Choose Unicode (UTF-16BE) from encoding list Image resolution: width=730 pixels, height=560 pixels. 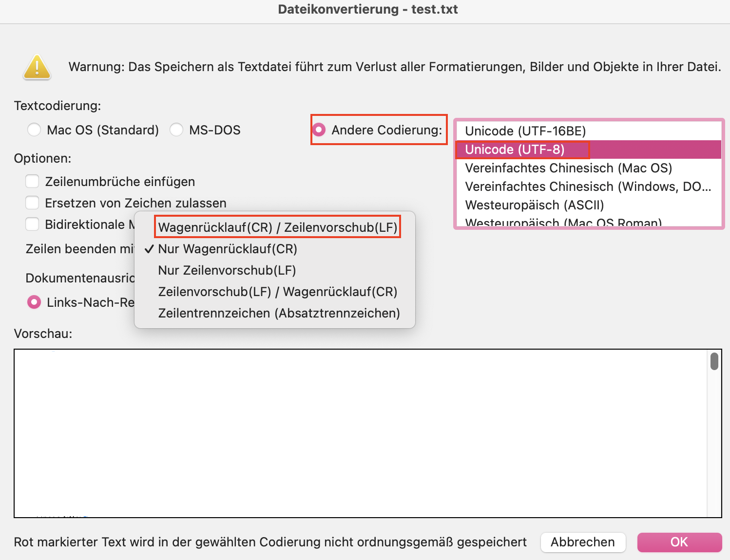click(x=588, y=131)
